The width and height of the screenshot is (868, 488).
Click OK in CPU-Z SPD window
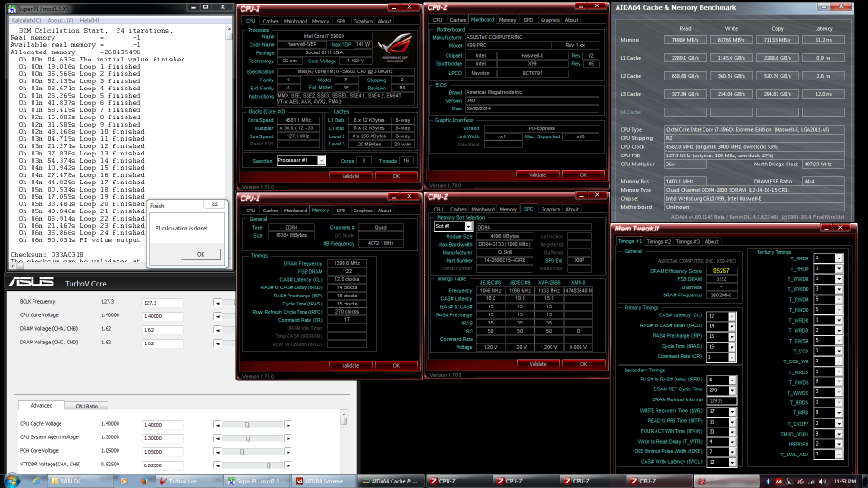coord(583,364)
